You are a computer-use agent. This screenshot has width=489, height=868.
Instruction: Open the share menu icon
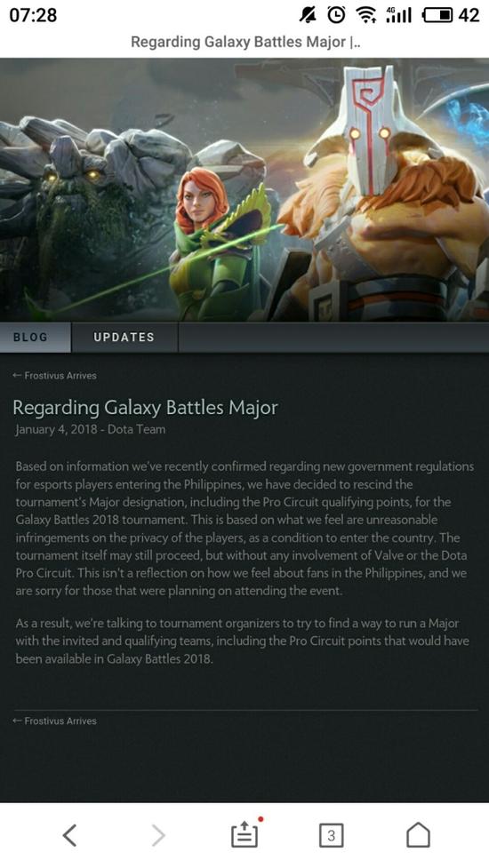coord(245,832)
